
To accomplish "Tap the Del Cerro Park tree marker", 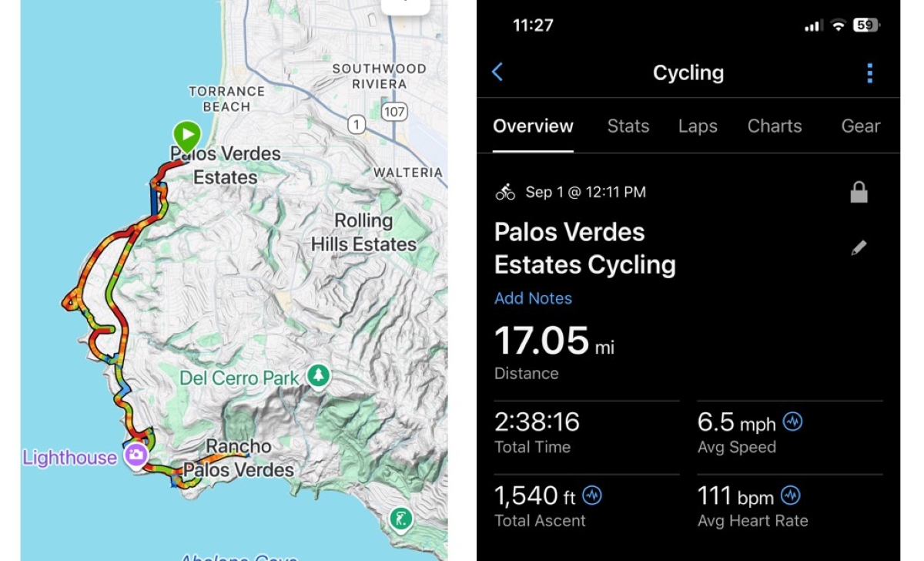I will [x=317, y=376].
